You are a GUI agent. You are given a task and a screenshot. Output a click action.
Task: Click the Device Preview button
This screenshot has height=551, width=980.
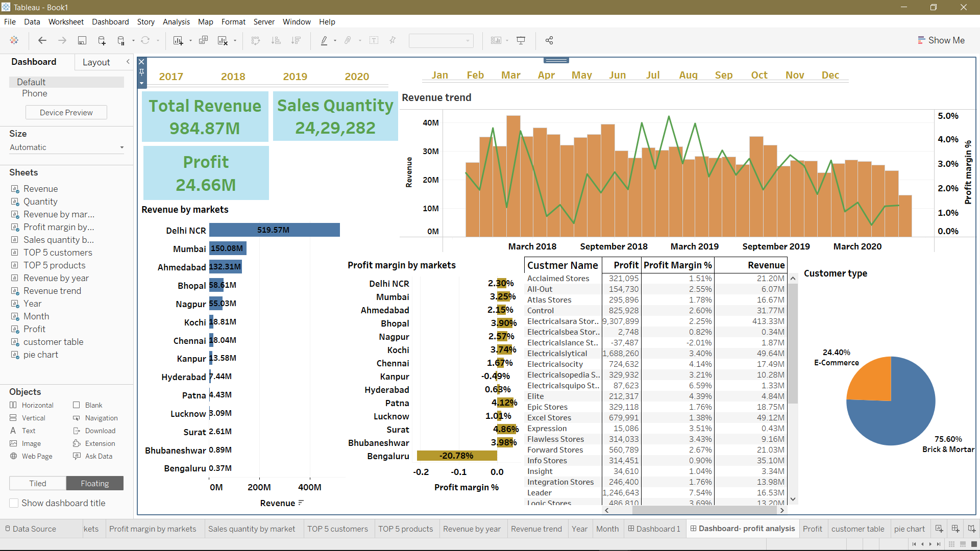(x=66, y=112)
